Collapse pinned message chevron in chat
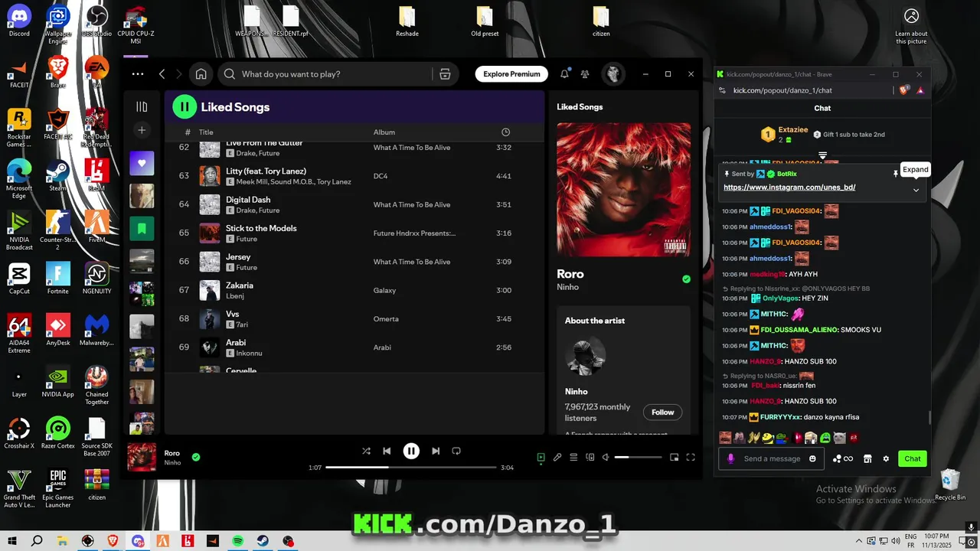 coord(916,190)
